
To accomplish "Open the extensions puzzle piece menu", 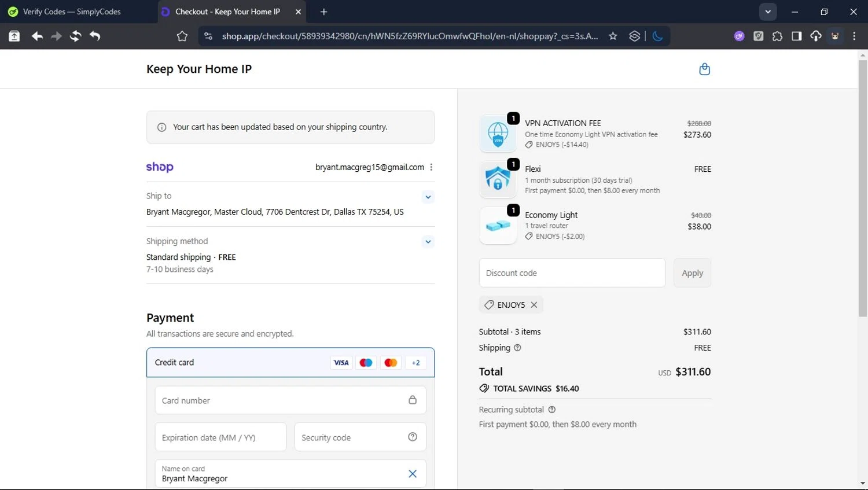I will 777,36.
